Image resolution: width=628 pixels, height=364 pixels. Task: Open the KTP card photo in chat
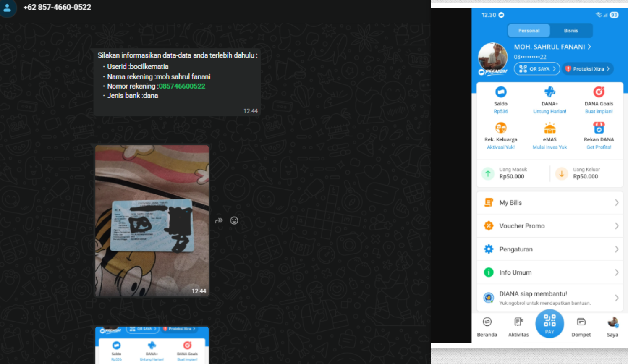tap(152, 221)
